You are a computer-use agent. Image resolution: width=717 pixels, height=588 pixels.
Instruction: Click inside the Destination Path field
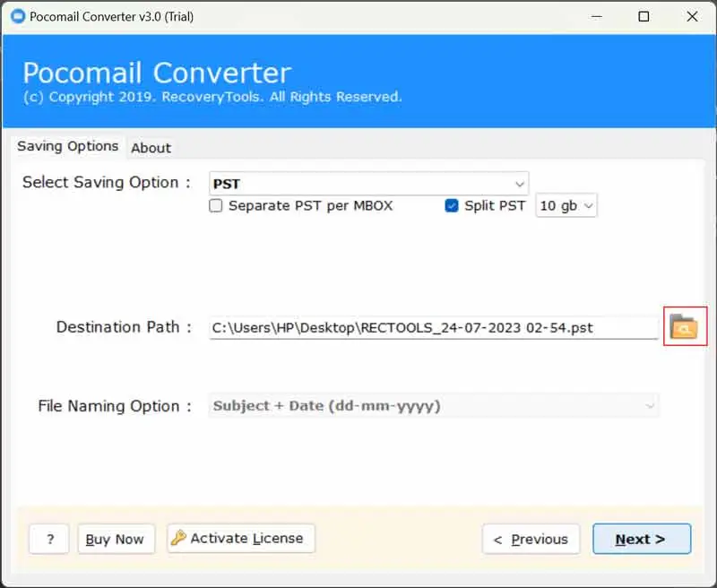coord(433,327)
